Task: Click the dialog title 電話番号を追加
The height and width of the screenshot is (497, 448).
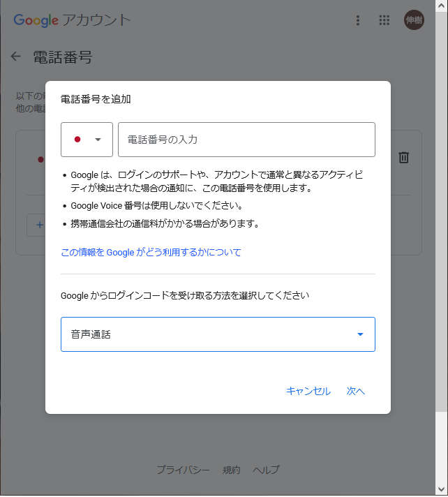Action: point(96,99)
